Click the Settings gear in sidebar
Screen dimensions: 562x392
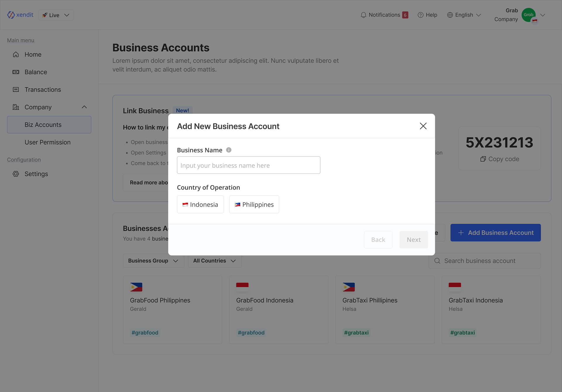click(x=16, y=174)
